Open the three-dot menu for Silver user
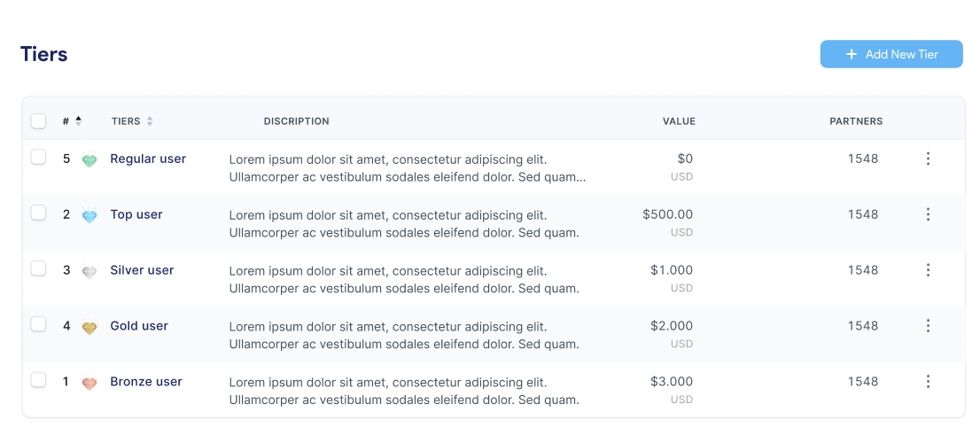Screen dimensions: 980x443 click(928, 270)
